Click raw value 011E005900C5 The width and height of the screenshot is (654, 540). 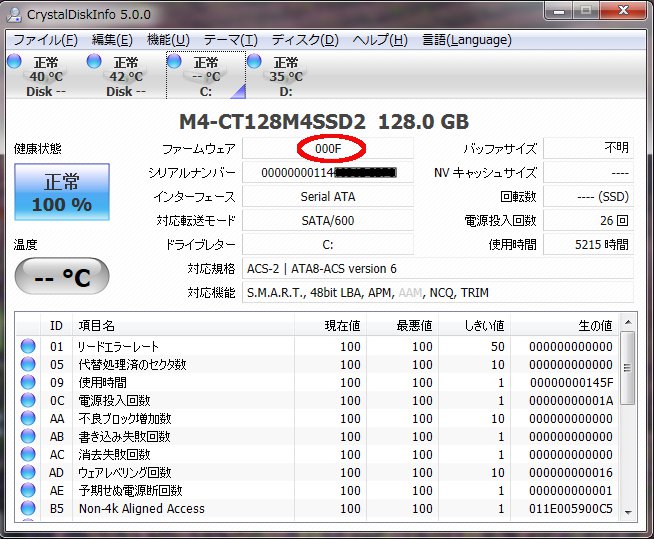tap(571, 508)
